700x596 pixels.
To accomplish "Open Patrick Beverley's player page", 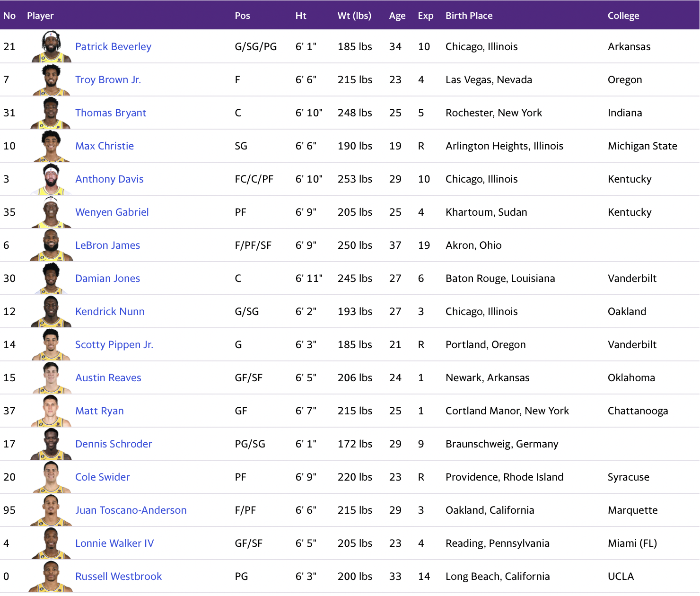I will (113, 46).
